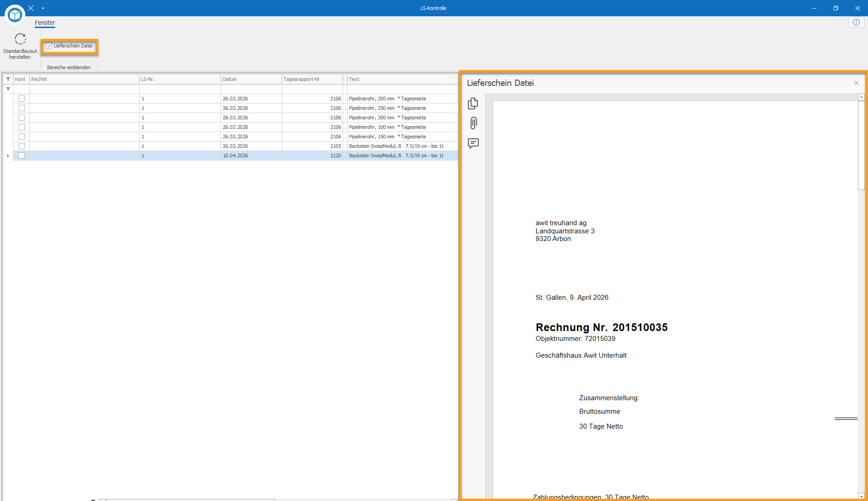Click the LS-Nr. filter row field
The height and width of the screenshot is (501, 868).
tap(180, 89)
